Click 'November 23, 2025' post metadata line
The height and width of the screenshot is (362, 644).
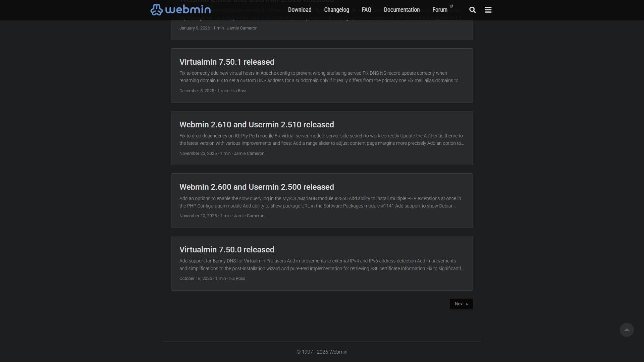tap(222, 154)
